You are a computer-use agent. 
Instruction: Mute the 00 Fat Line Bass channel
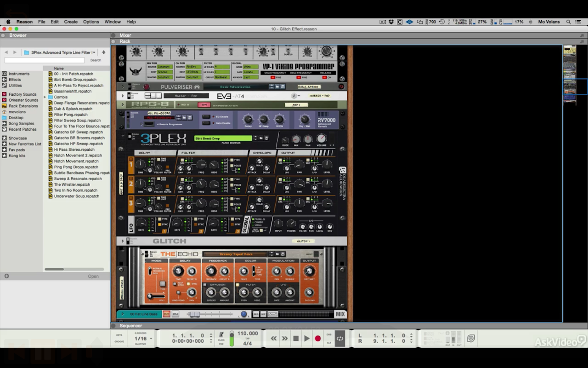pyautogui.click(x=166, y=314)
